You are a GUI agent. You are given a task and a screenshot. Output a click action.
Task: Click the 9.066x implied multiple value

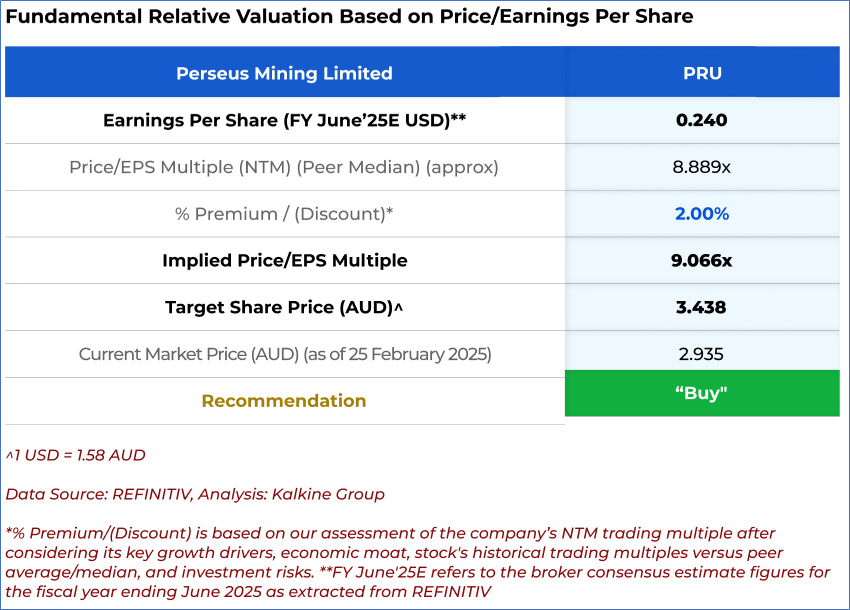click(702, 261)
